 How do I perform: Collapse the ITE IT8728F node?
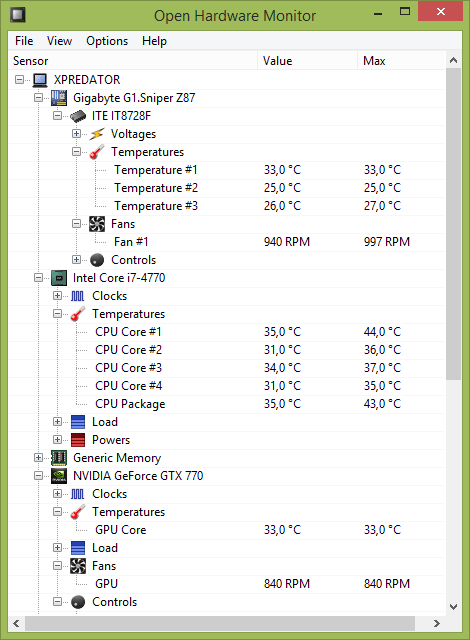pos(58,116)
